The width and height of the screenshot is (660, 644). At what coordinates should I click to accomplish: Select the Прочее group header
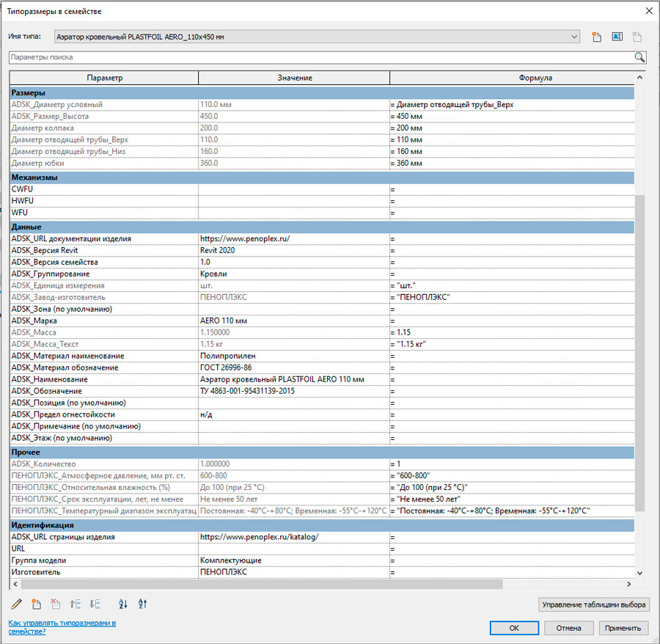coord(322,453)
